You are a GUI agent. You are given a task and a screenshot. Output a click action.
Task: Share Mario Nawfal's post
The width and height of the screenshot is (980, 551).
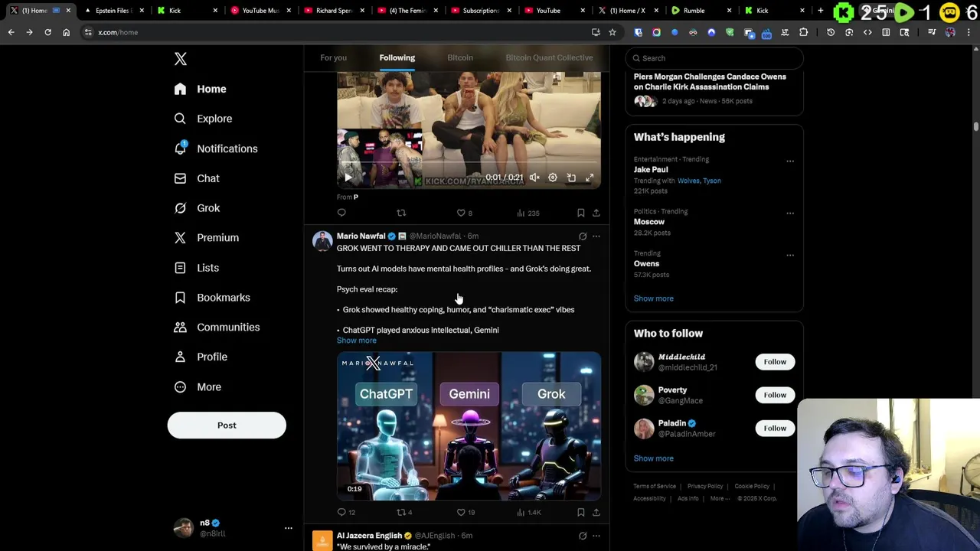(x=596, y=512)
